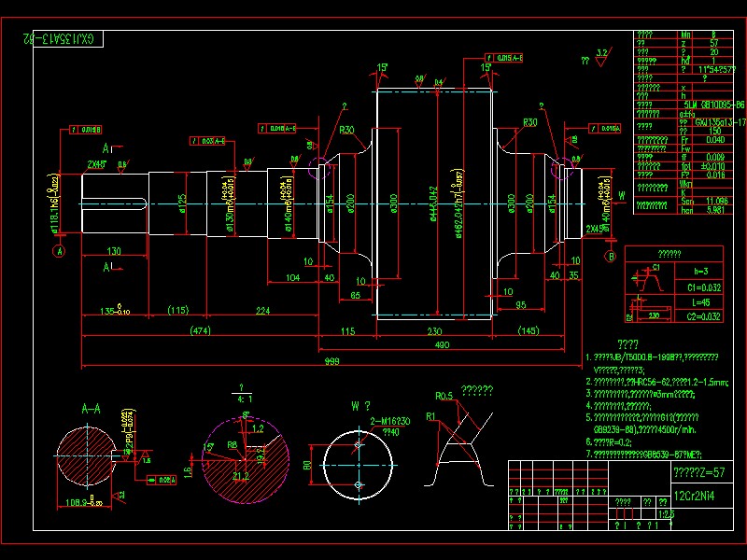Viewport: 747px width, 560px height.
Task: Click the 104 dimension text
Action: pyautogui.click(x=292, y=277)
